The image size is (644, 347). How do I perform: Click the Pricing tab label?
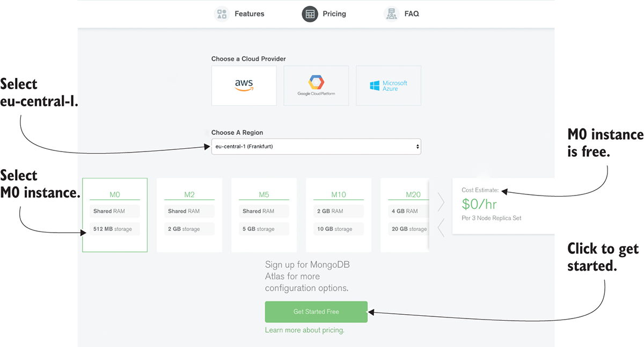point(334,14)
